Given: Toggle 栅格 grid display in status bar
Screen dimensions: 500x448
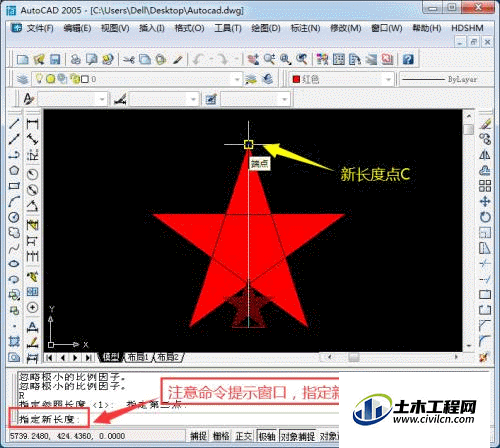Looking at the screenshot, I should [221, 436].
